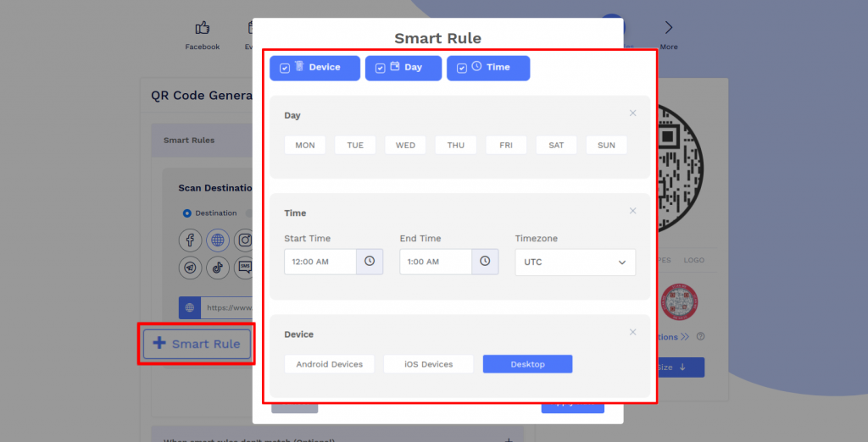Select the Destination radio button
Image resolution: width=868 pixels, height=442 pixels.
pos(187,213)
